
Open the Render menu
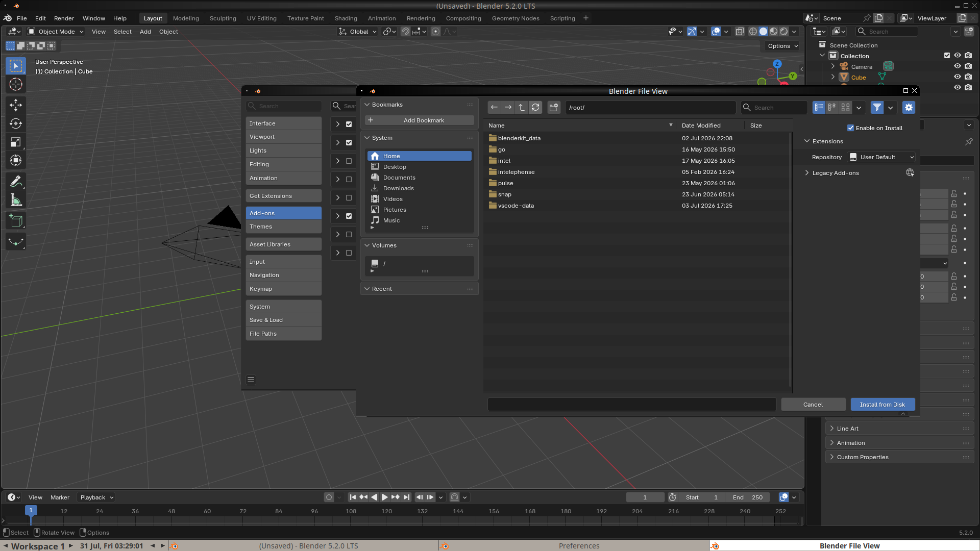(x=64, y=18)
